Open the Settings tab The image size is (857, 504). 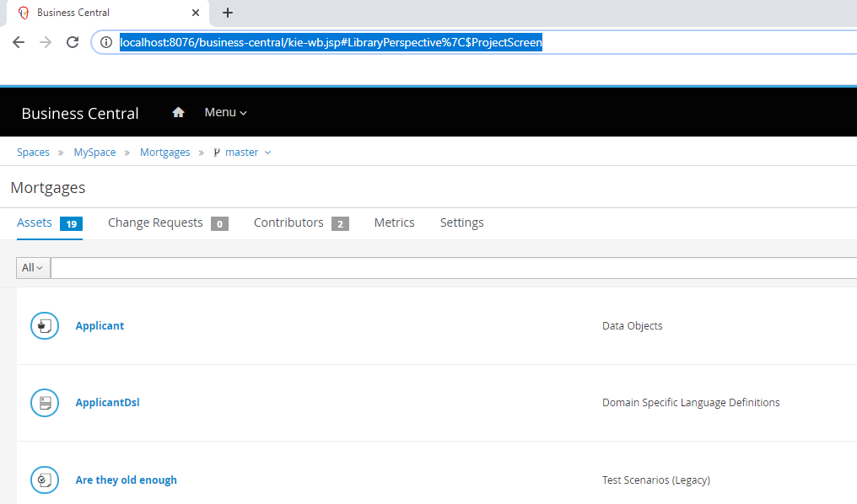[462, 223]
